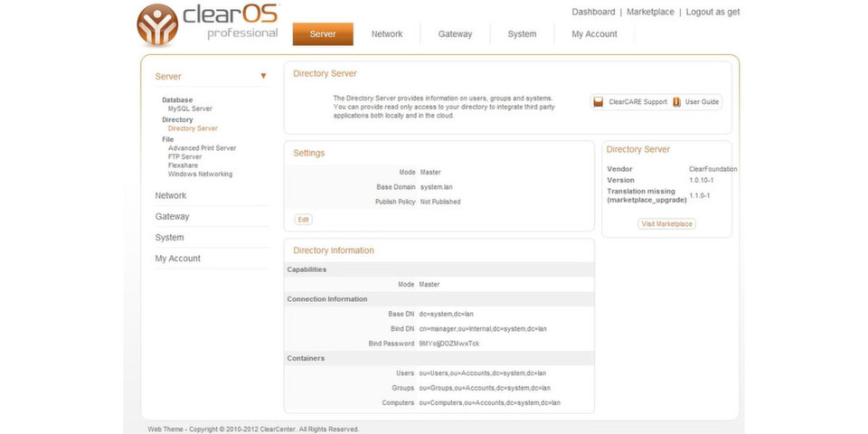Viewport: 868px width, 434px height.
Task: Click the Publish Policy value Not Published
Action: [440, 202]
